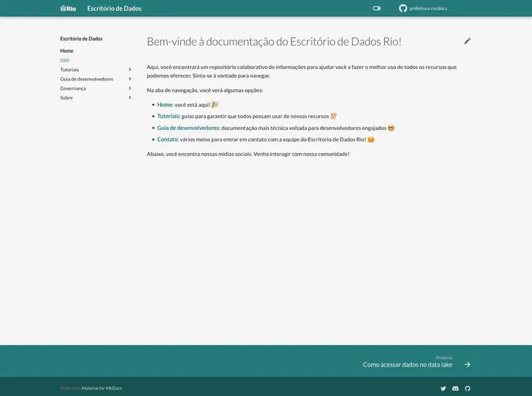Screen dimensions: 532x396
Task: Toggle the dark/light color scheme switch
Action: coord(377,9)
